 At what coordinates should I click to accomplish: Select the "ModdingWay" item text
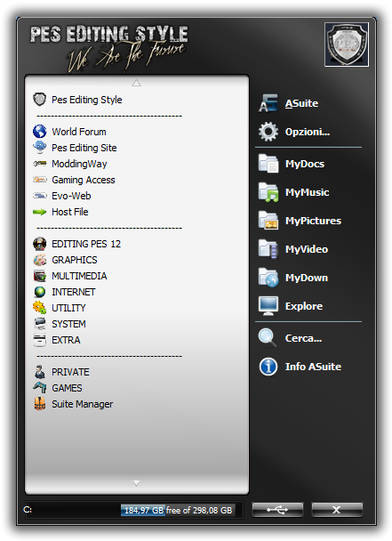79,164
